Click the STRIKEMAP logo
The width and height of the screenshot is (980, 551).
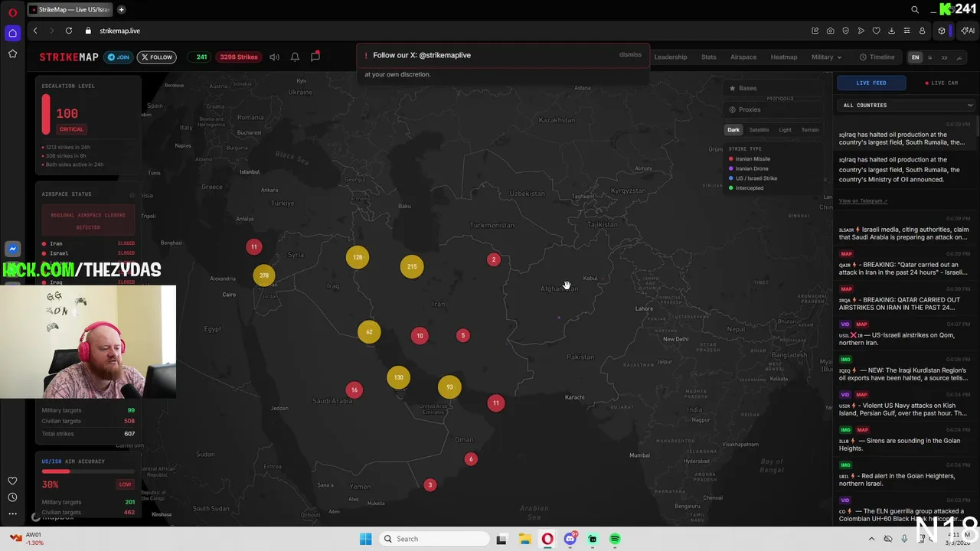[x=69, y=57]
